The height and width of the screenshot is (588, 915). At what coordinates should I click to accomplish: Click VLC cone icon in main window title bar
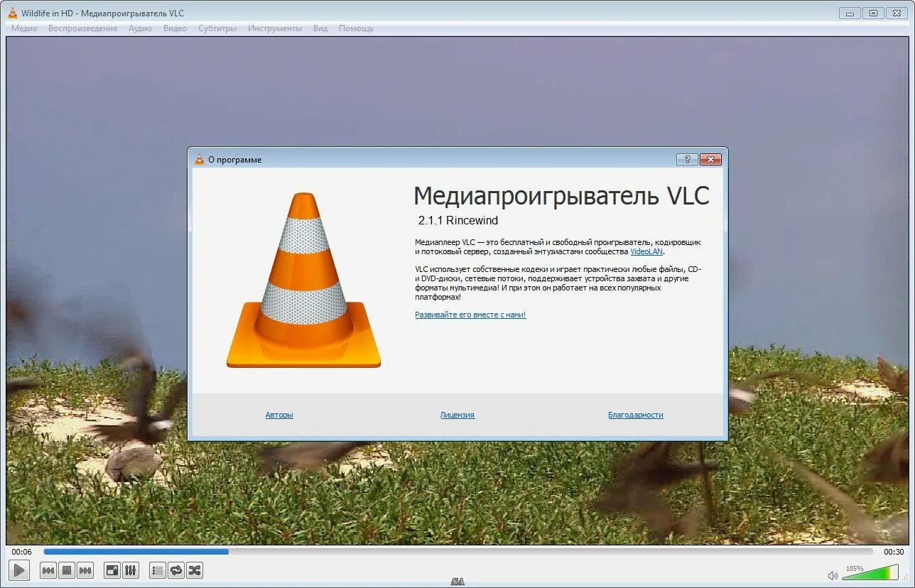[12, 13]
